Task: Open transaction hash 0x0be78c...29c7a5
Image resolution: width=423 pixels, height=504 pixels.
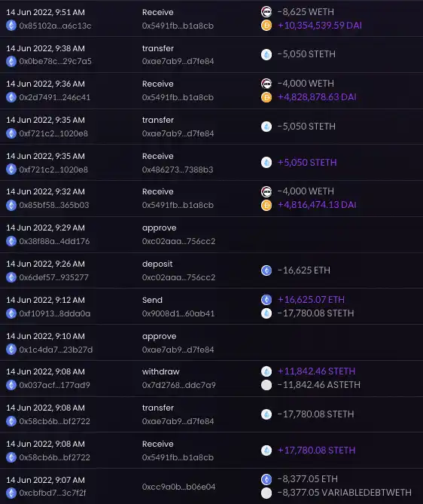Action: click(55, 61)
